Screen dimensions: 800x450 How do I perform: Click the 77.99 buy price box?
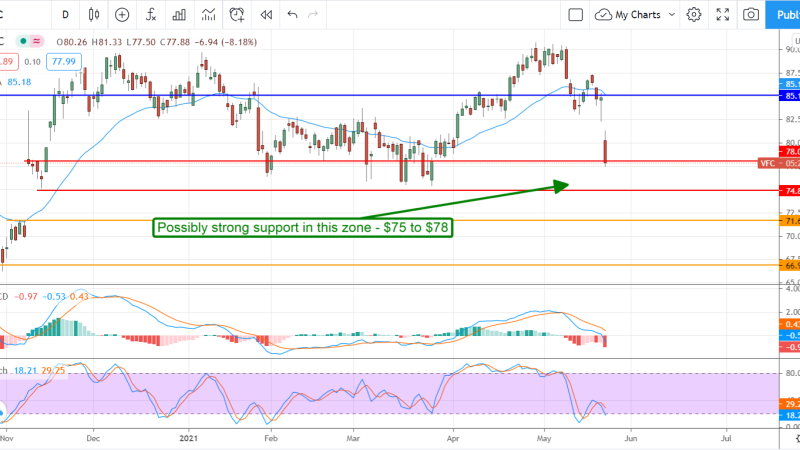pyautogui.click(x=64, y=62)
